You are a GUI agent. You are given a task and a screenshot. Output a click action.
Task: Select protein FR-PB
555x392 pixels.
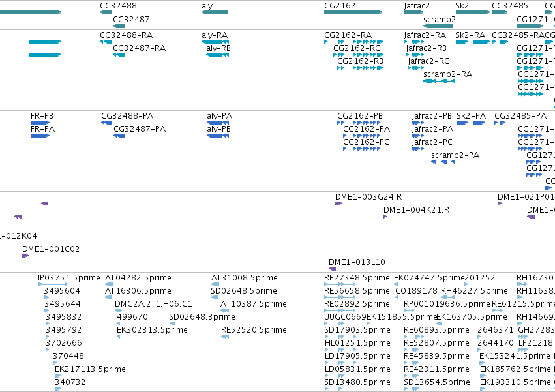click(42, 116)
